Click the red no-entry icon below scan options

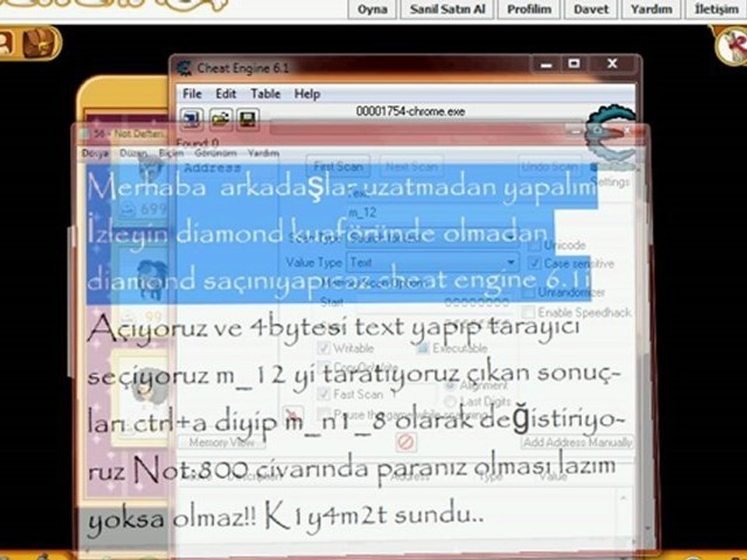tap(405, 442)
